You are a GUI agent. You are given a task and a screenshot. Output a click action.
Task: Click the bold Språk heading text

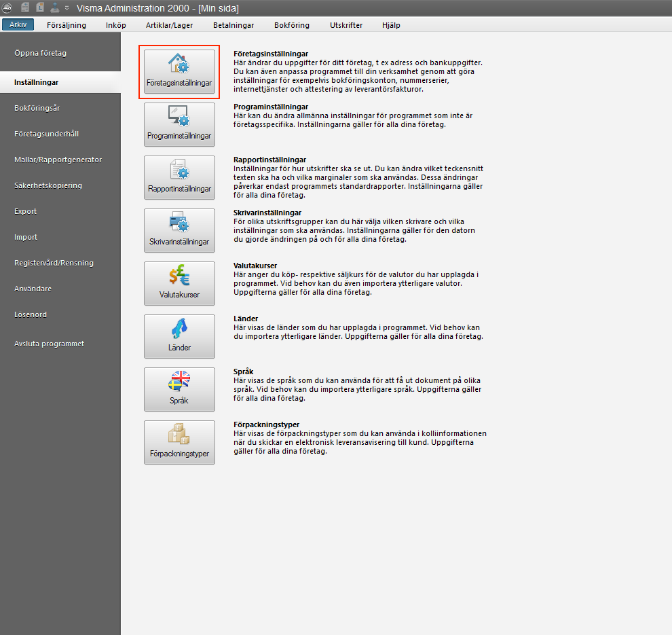tap(244, 371)
